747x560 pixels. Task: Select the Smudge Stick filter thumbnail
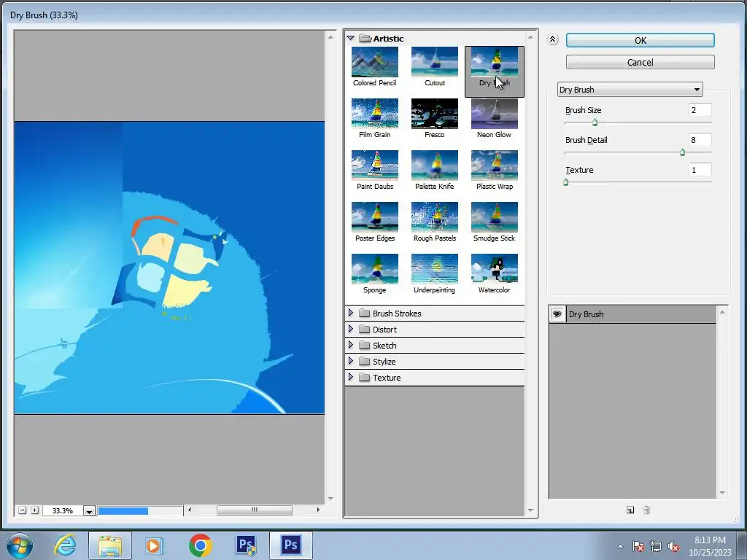point(494,217)
